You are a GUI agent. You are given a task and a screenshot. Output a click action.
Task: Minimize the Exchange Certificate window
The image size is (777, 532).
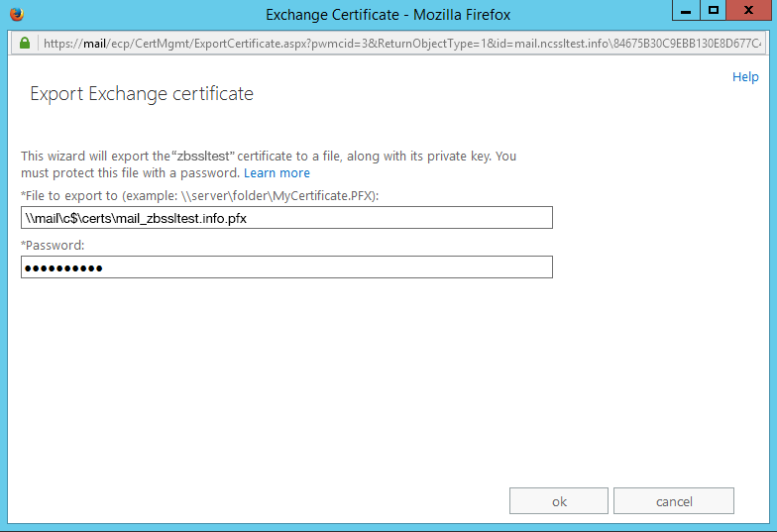685,11
